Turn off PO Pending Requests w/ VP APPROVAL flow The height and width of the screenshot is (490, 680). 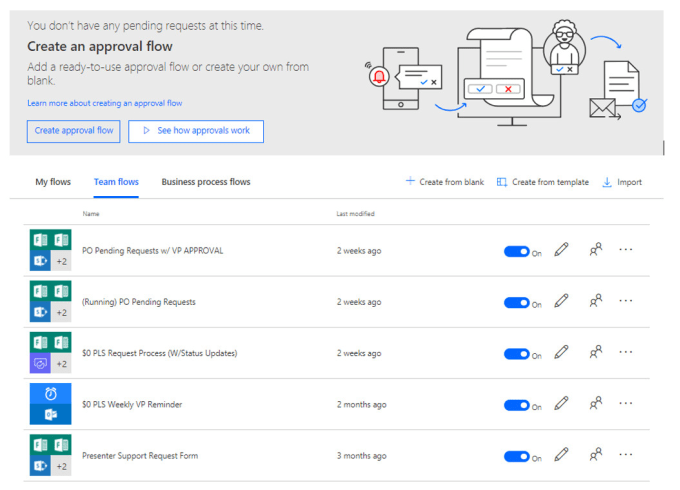click(x=517, y=252)
